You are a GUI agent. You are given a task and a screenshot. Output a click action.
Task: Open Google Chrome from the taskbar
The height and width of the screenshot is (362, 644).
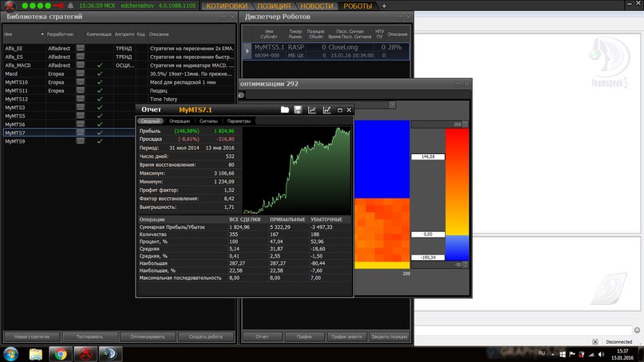coord(59,354)
